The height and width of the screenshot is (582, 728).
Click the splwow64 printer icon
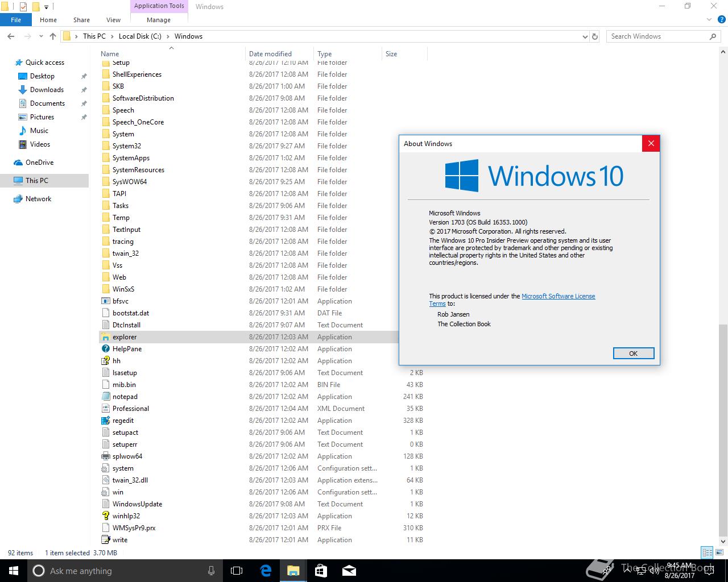105,456
